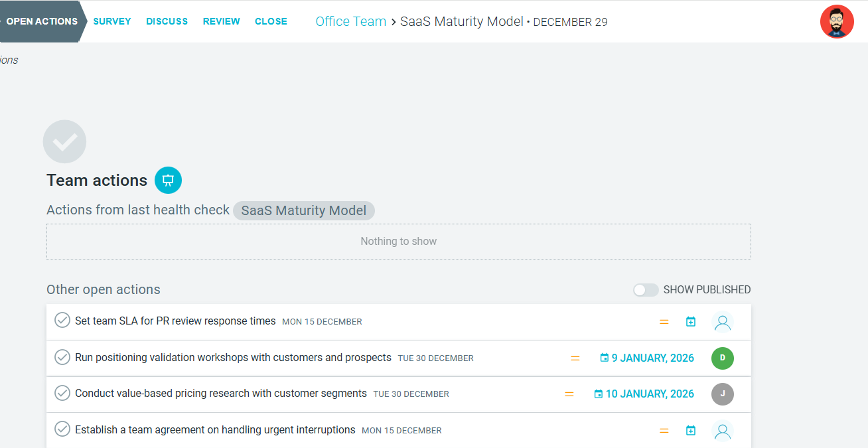Toggle the Show Published switch
Image resolution: width=868 pixels, height=448 pixels.
(646, 290)
